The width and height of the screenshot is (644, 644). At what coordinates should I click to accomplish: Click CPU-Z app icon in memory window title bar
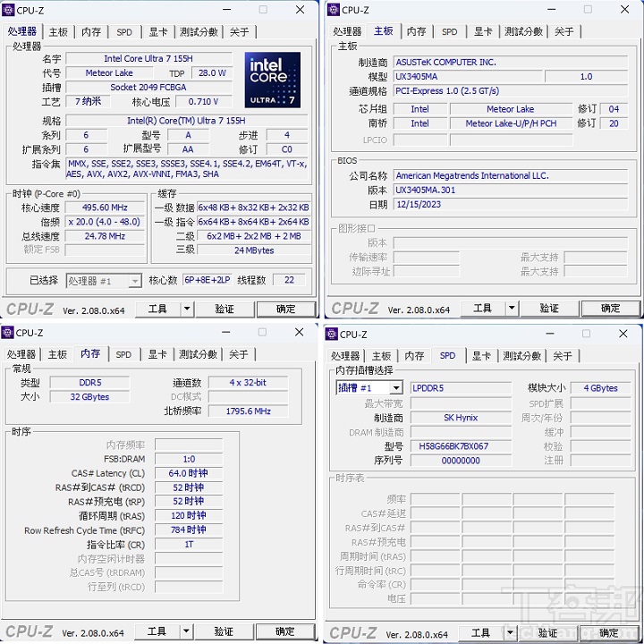pos(8,332)
